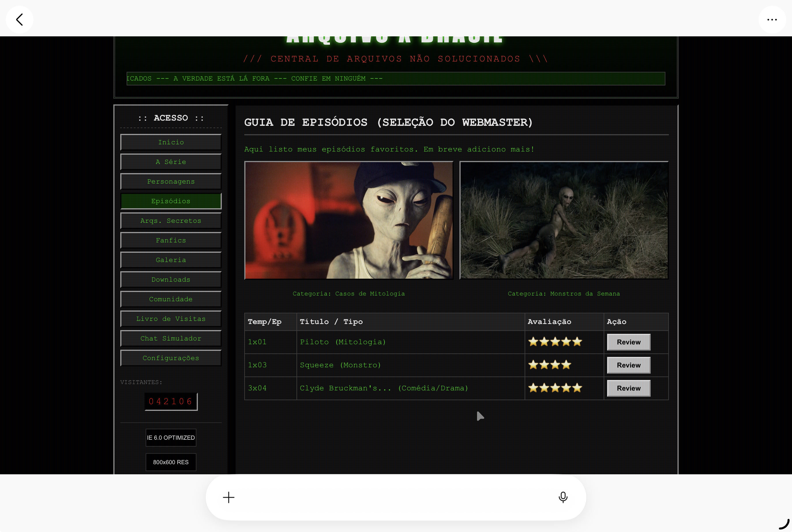Click the 800x600 RES badge
Screen dimensions: 792x532
pyautogui.click(x=171, y=462)
